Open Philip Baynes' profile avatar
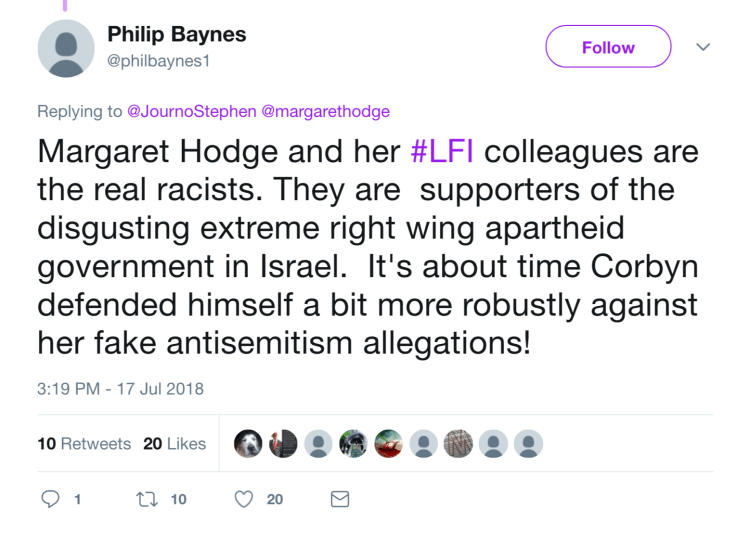The height and width of the screenshot is (535, 750). coord(66,48)
